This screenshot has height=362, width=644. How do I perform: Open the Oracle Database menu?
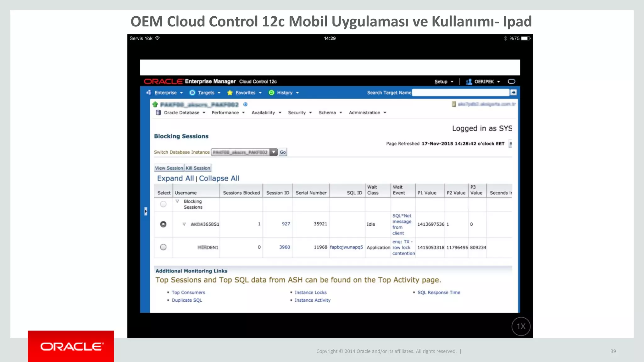185,112
